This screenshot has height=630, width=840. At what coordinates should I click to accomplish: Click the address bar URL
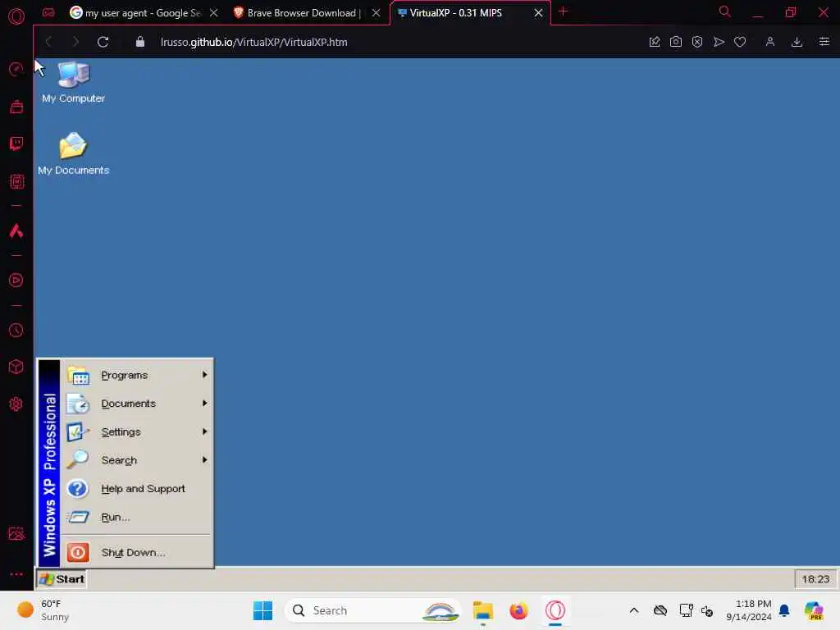(x=254, y=42)
